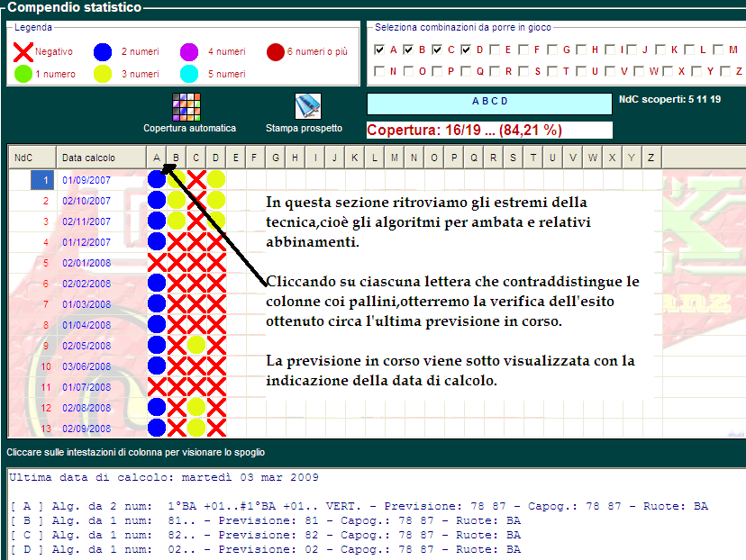Click column header M
Viewport: 746px width, 560px height.
[x=395, y=158]
